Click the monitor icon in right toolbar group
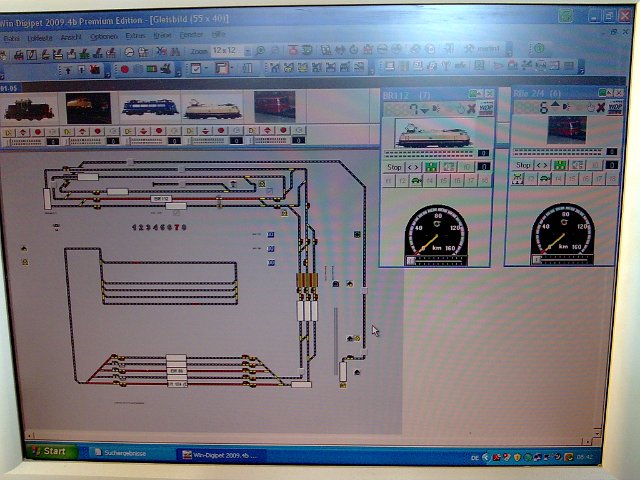Image resolution: width=640 pixels, height=480 pixels. click(390, 65)
